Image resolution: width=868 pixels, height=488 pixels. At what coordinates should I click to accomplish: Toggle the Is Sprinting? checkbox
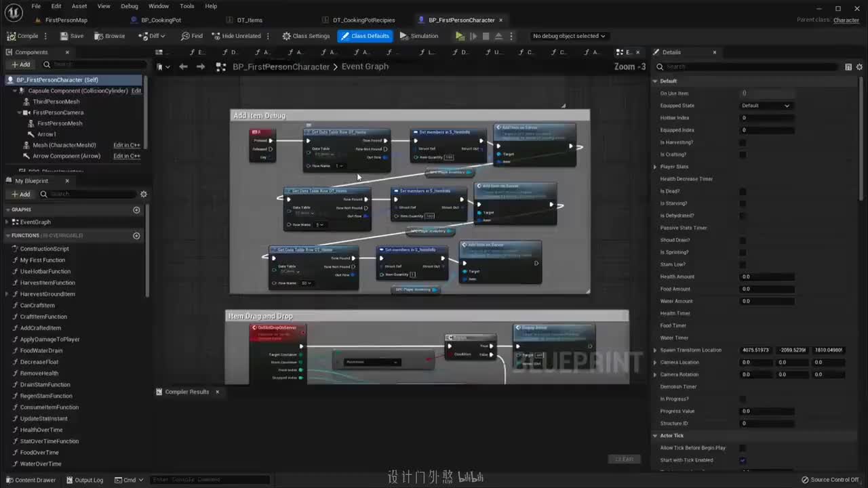(x=743, y=252)
